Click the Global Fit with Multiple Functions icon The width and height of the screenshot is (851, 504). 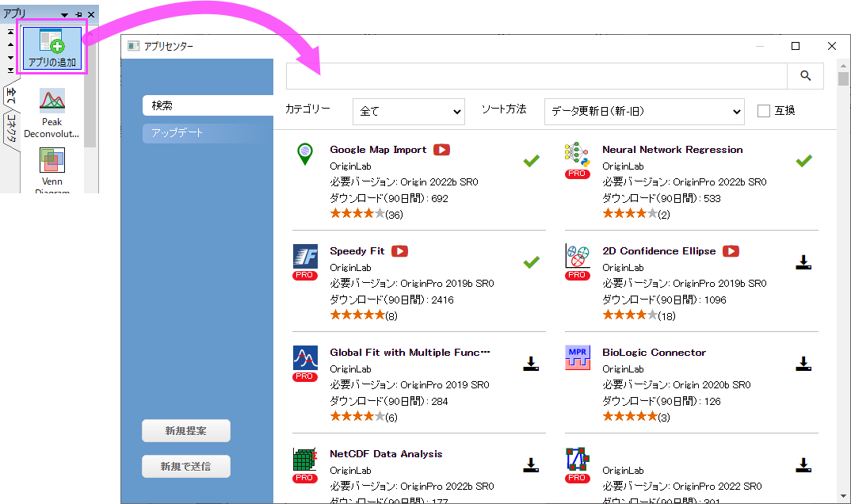(305, 357)
